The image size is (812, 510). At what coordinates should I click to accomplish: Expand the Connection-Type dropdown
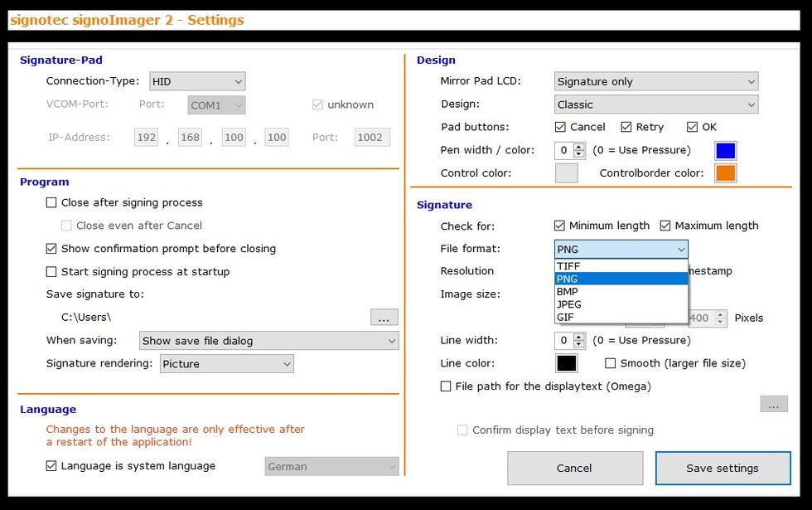coord(197,81)
